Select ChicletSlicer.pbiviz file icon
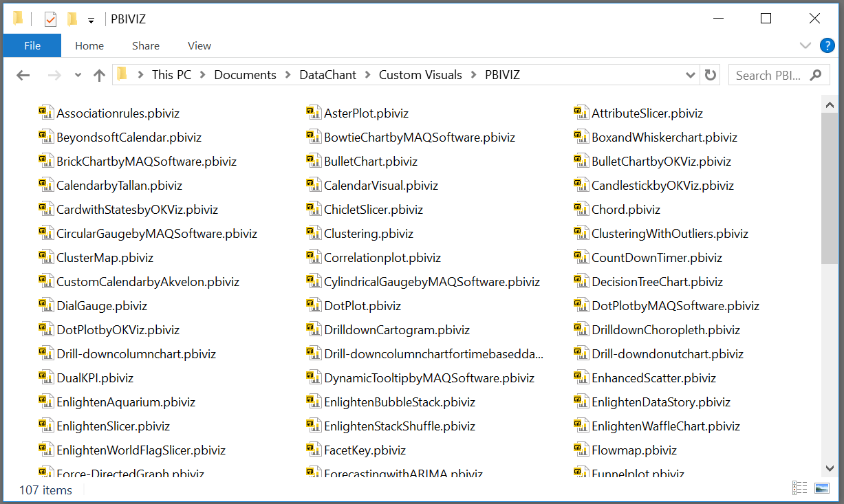 coord(314,209)
